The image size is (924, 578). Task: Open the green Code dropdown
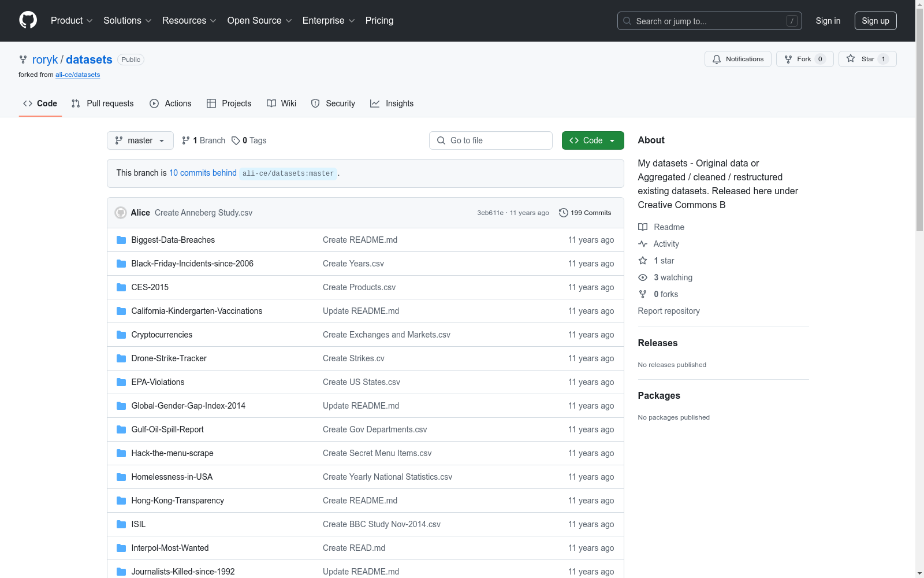(593, 140)
